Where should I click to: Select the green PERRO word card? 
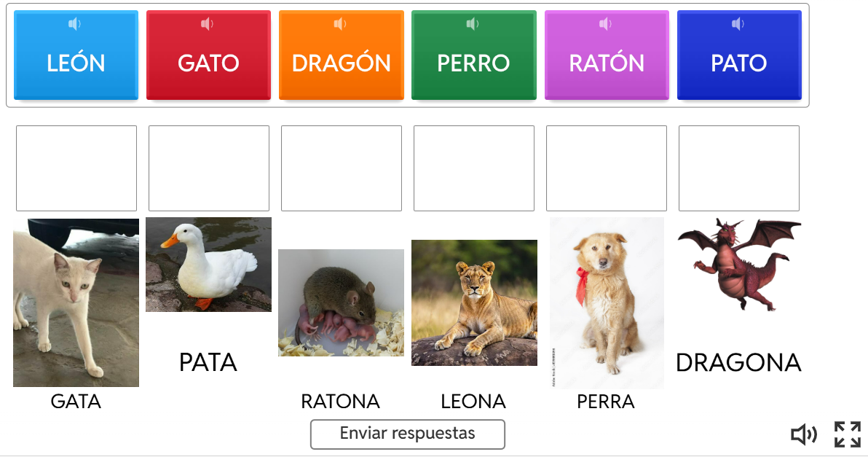pos(474,55)
